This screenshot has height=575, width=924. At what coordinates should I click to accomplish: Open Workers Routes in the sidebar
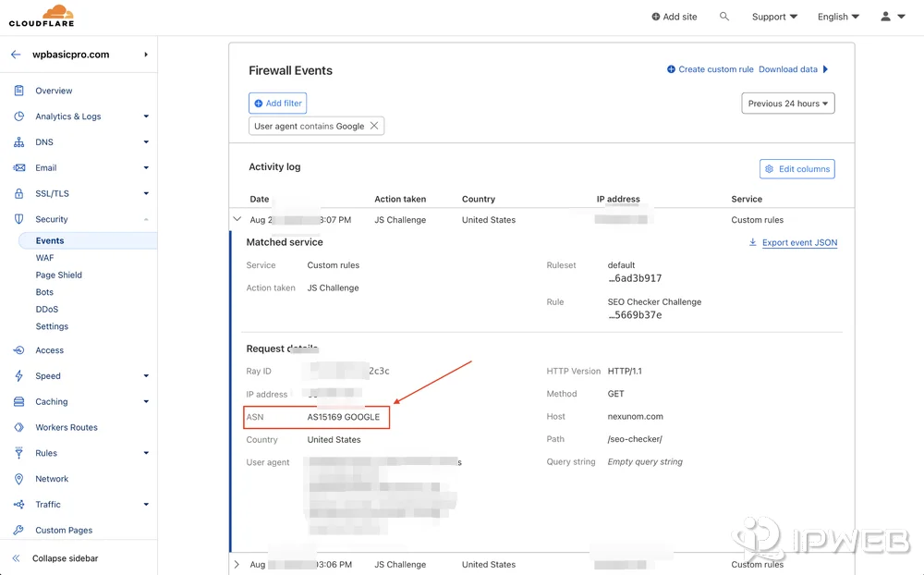pos(67,427)
